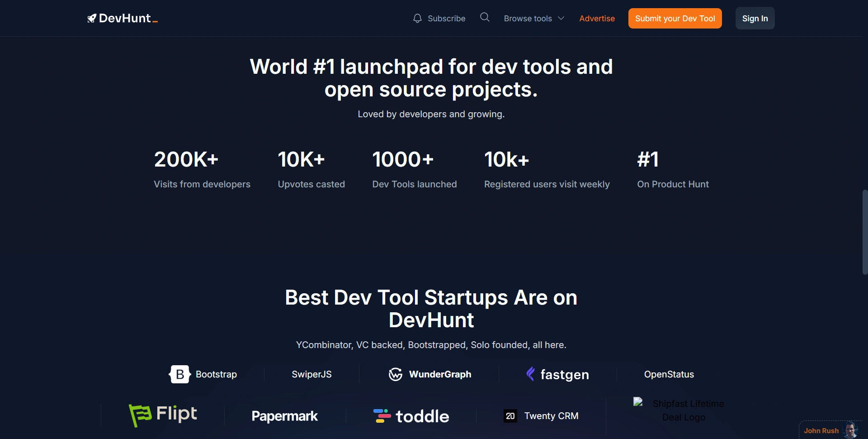The width and height of the screenshot is (868, 439).
Task: Click the DevHunt rocket logo icon
Action: click(92, 19)
